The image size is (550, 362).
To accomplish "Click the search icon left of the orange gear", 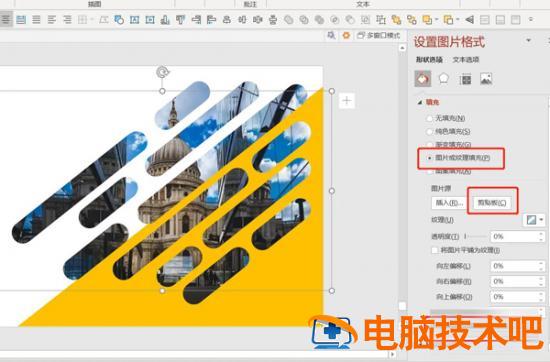I will [331, 35].
